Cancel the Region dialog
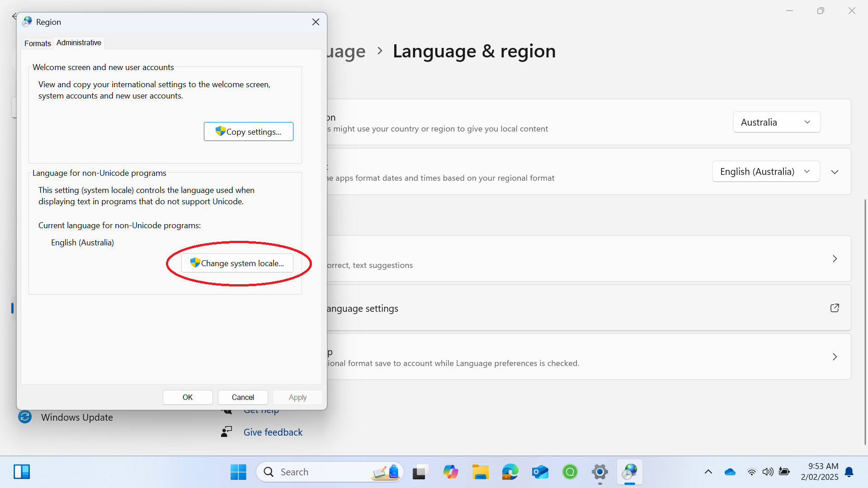 243,397
